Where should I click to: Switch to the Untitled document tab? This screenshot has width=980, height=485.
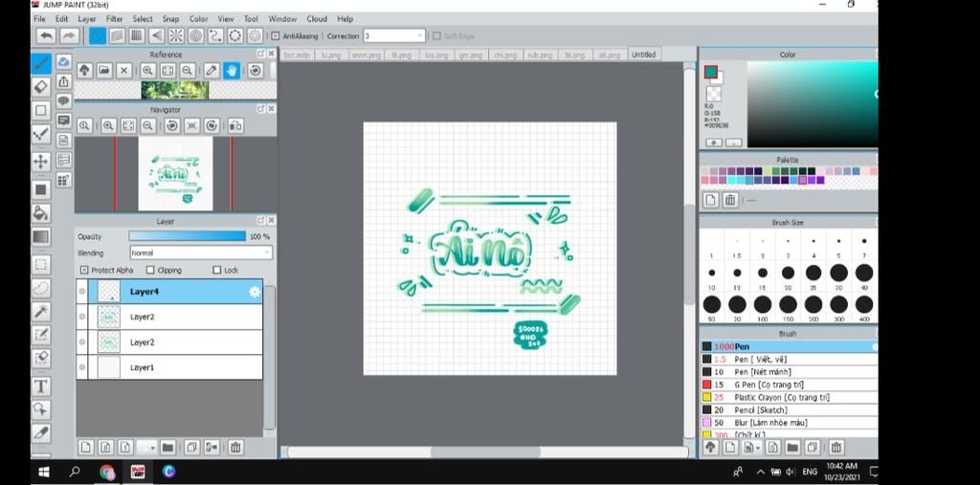[644, 55]
